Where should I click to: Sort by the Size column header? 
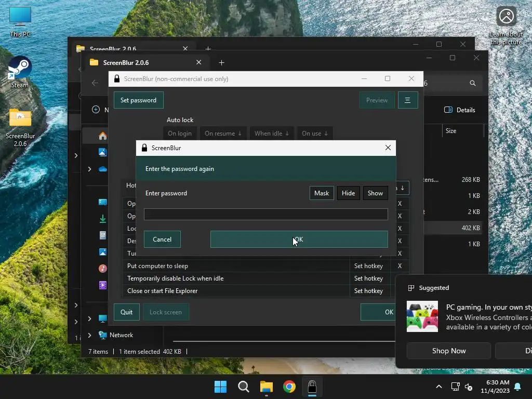(x=451, y=131)
